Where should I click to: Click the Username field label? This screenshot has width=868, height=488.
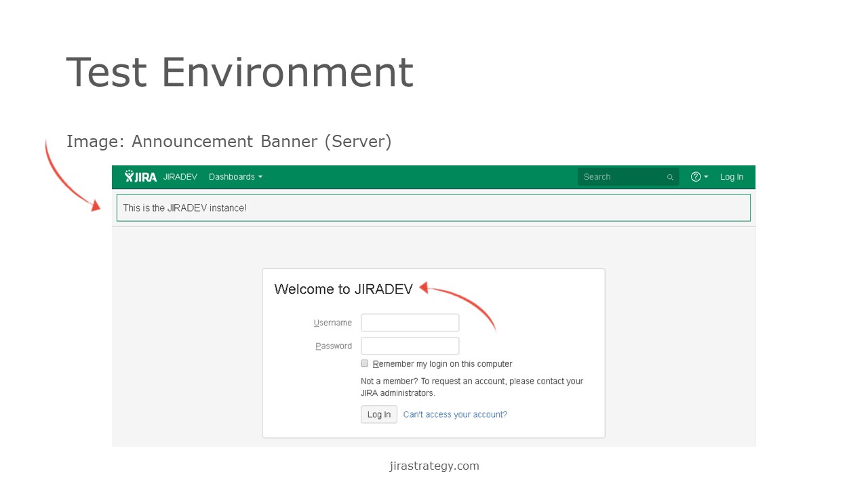click(333, 323)
